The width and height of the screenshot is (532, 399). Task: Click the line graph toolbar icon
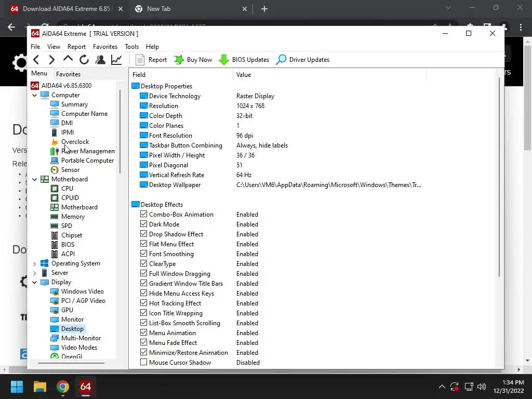(x=116, y=60)
